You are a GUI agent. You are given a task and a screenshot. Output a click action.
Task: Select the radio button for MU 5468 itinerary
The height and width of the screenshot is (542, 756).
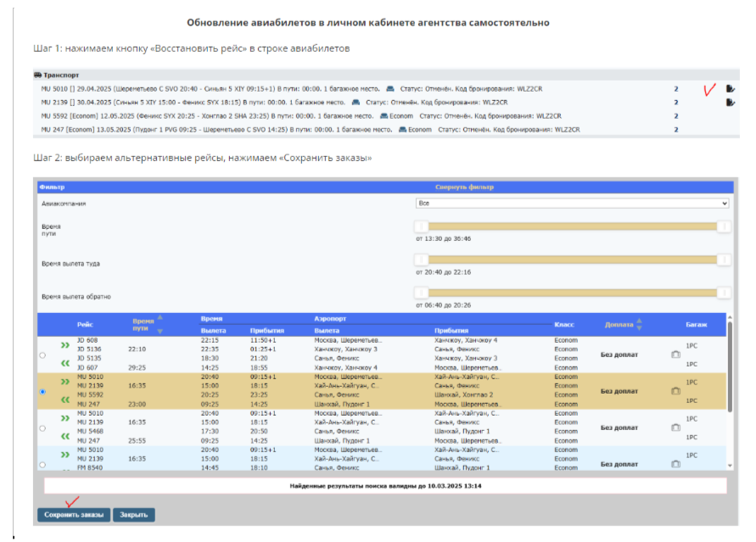pos(42,428)
